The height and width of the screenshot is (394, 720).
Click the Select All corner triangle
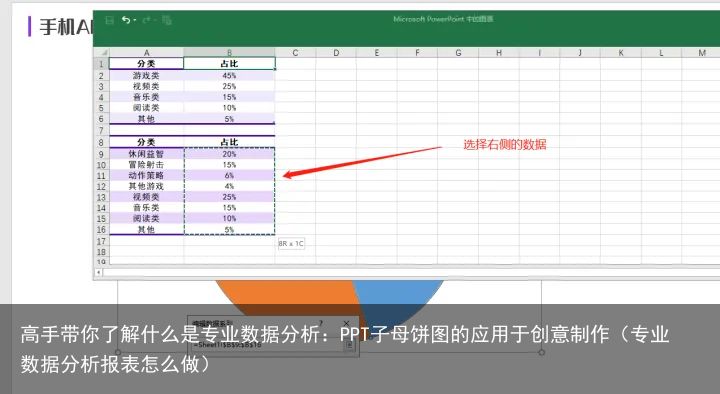coord(103,52)
